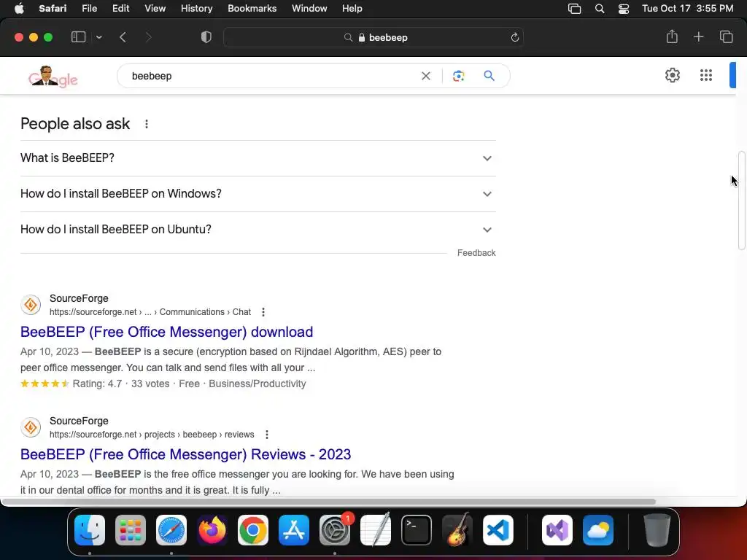Open the Apple menu
Image resolution: width=747 pixels, height=560 pixels.
point(19,9)
